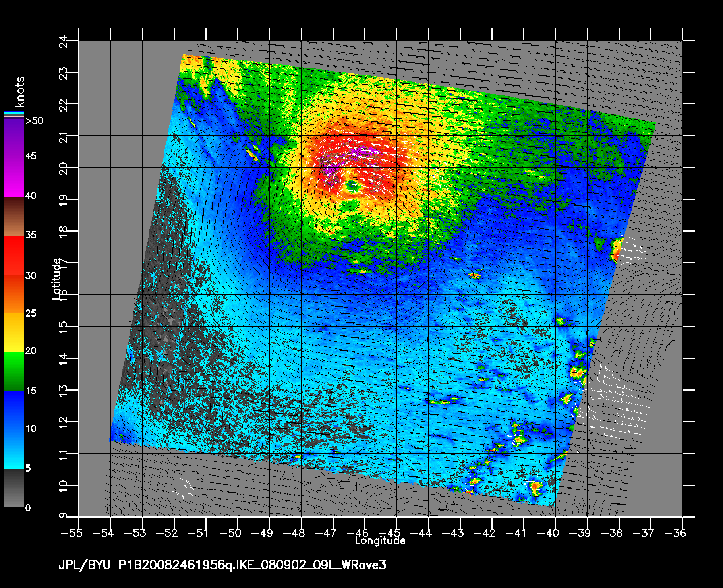Click the '-42' longitude tick label
The width and height of the screenshot is (723, 588).
[485, 533]
